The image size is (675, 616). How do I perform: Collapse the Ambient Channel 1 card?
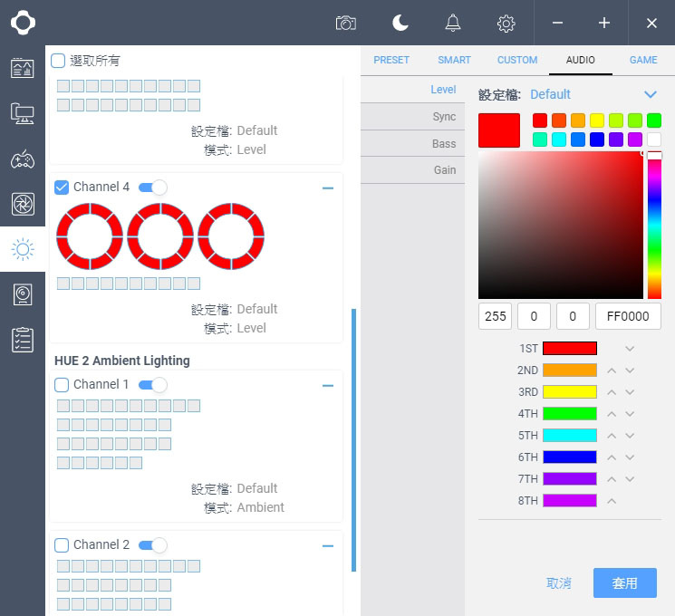(328, 385)
